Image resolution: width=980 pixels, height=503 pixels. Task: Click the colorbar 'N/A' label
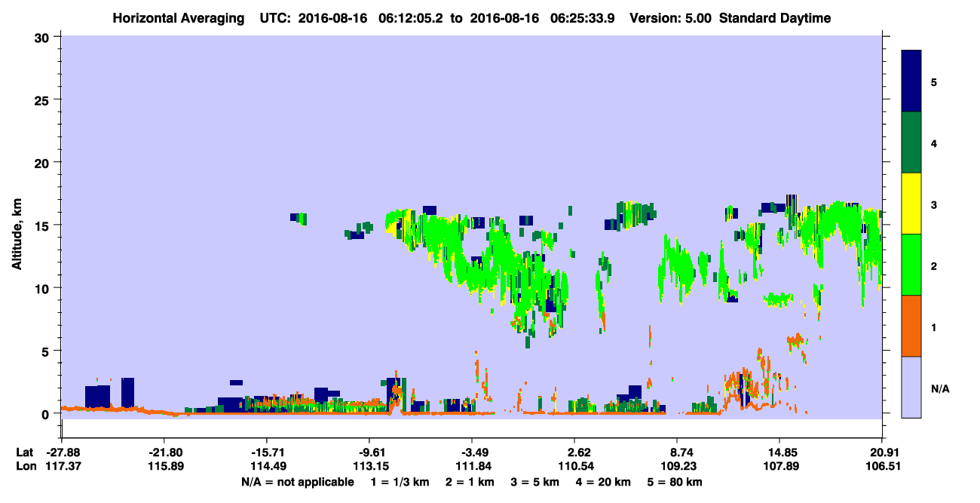[939, 388]
